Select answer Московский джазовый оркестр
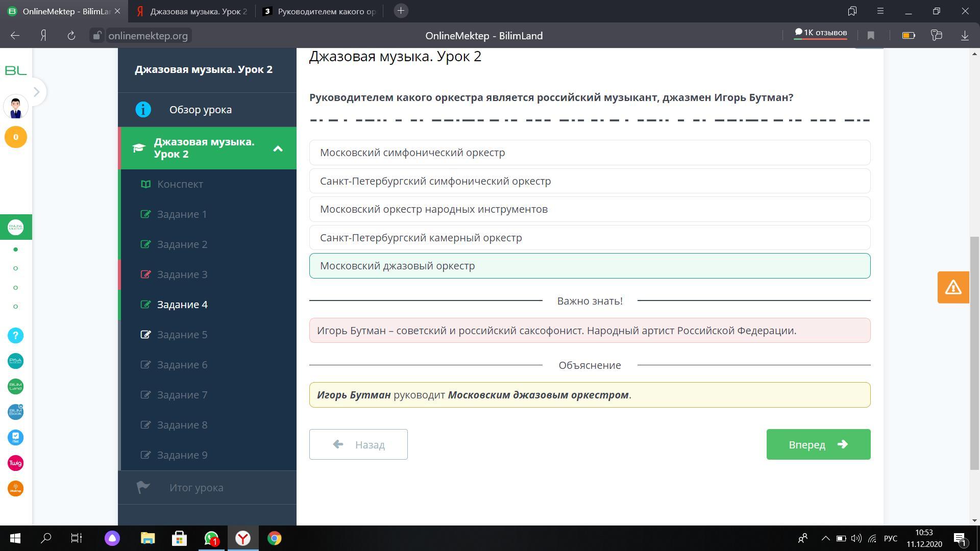980x551 pixels. 590,266
